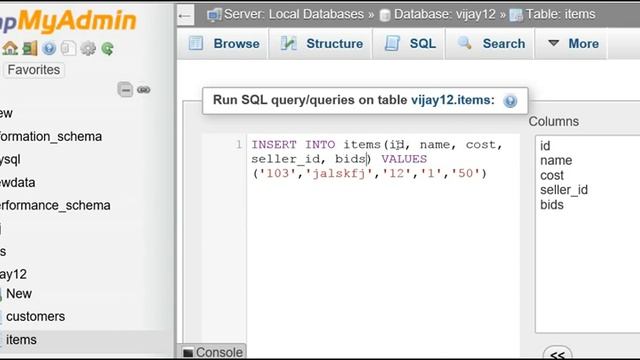
Task: Open items table in tree
Action: tap(21, 340)
